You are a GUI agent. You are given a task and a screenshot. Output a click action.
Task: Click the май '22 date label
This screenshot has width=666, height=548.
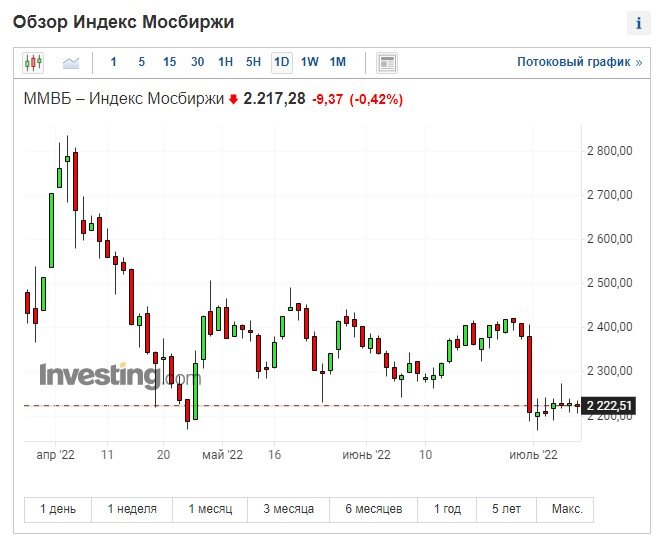tap(222, 455)
